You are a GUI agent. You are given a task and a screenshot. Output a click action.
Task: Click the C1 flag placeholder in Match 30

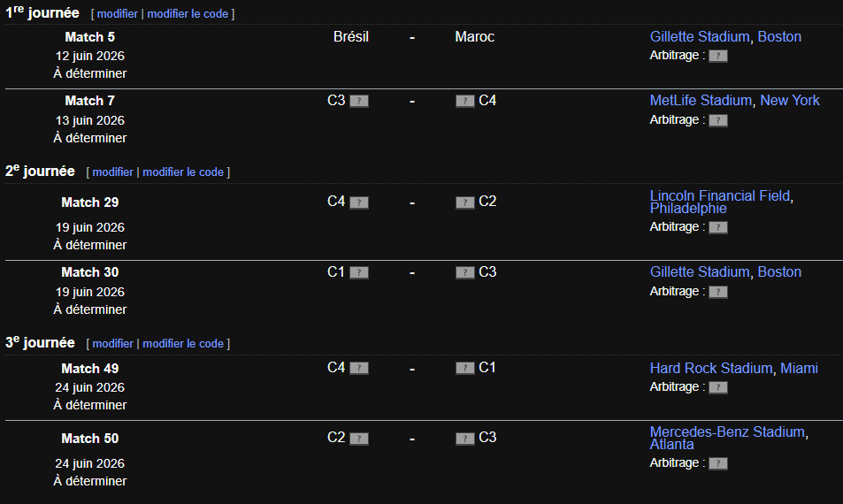point(359,273)
